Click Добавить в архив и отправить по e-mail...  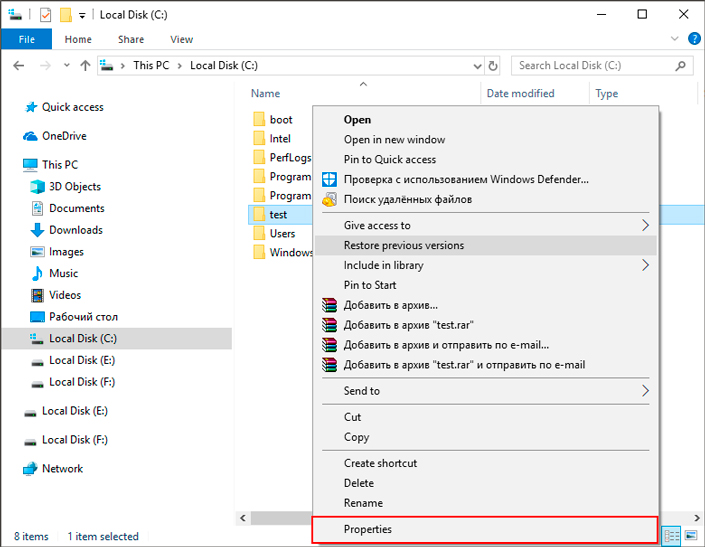point(486,345)
